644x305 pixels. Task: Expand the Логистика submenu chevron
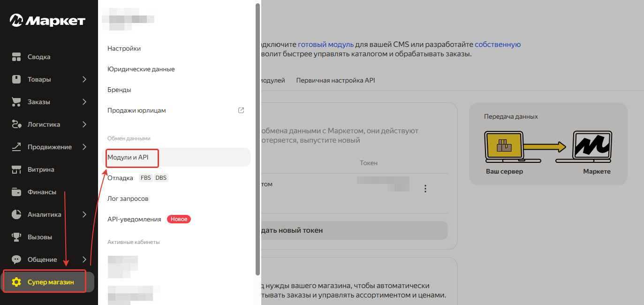point(84,124)
